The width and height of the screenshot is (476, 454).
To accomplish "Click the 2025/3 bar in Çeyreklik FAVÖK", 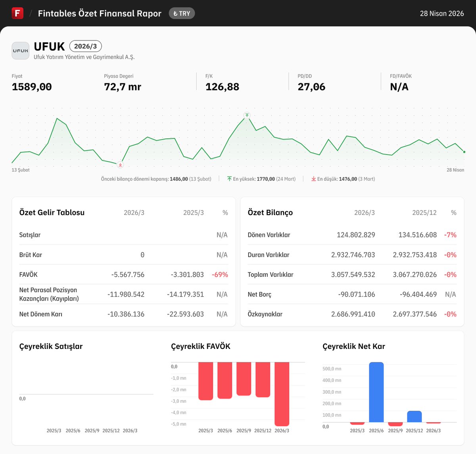I will coord(206,381).
